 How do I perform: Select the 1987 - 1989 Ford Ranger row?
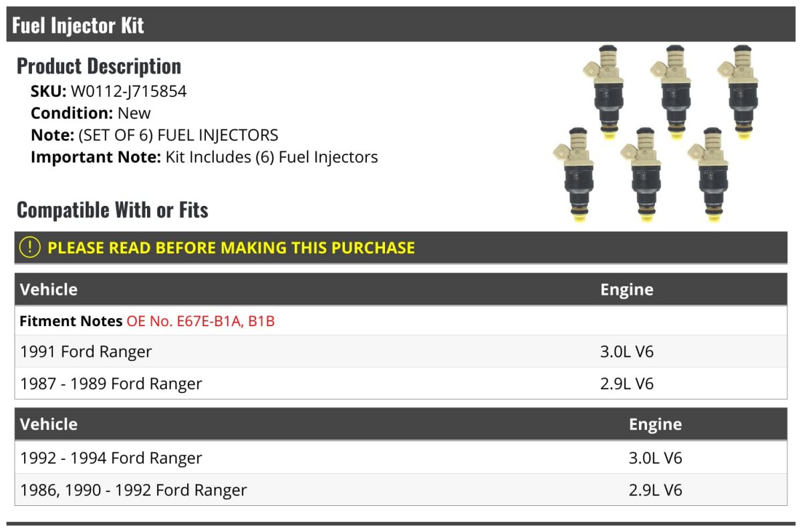click(x=401, y=384)
